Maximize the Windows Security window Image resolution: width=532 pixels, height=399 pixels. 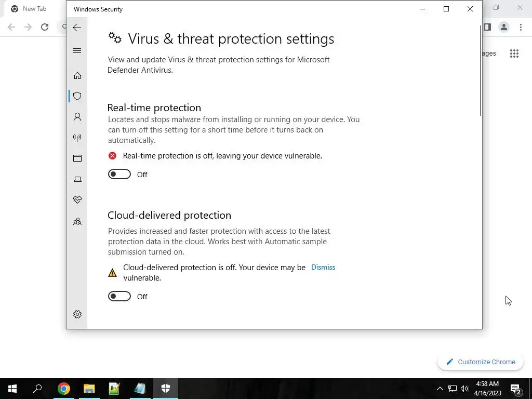446,9
